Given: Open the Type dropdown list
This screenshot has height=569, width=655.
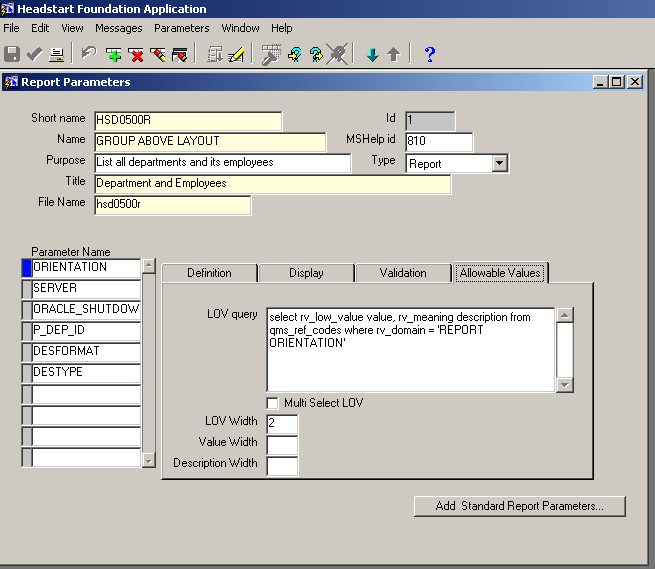Looking at the screenshot, I should (500, 163).
